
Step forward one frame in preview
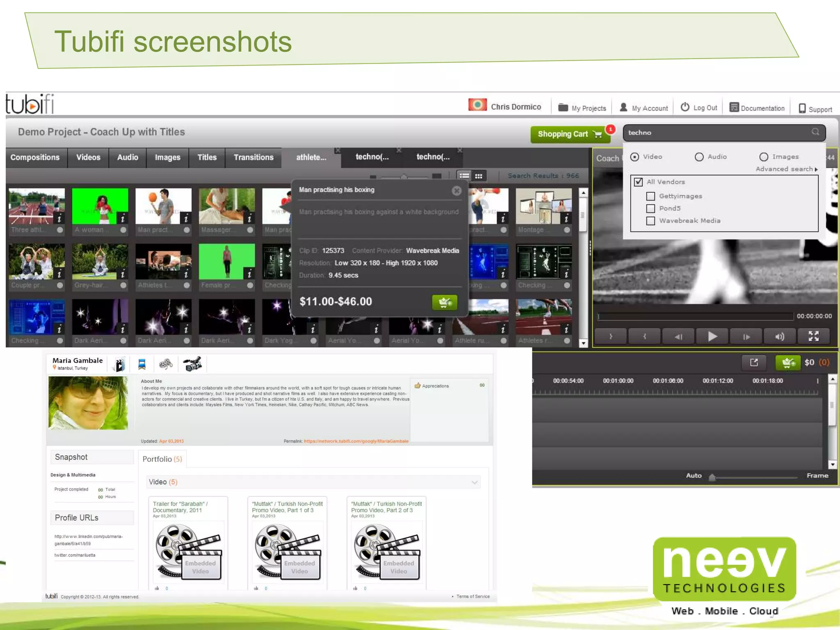point(746,337)
